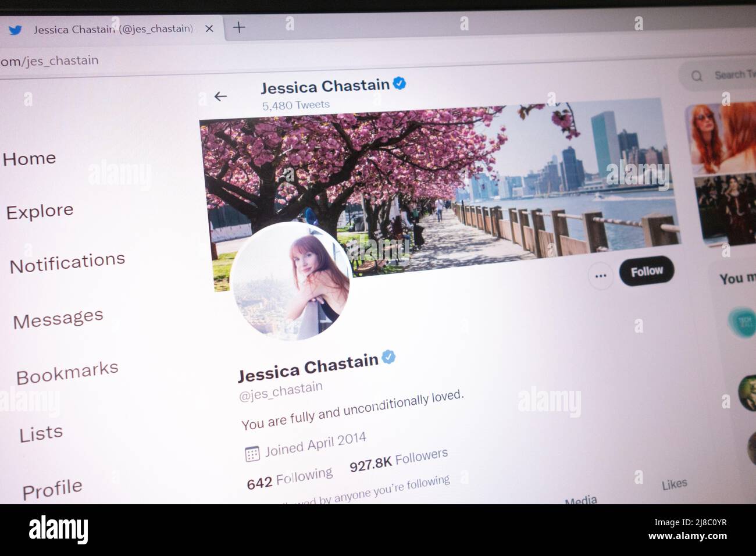Screen dimensions: 756x556
Task: Click the @jes_chastain handle text
Action: 280,391
